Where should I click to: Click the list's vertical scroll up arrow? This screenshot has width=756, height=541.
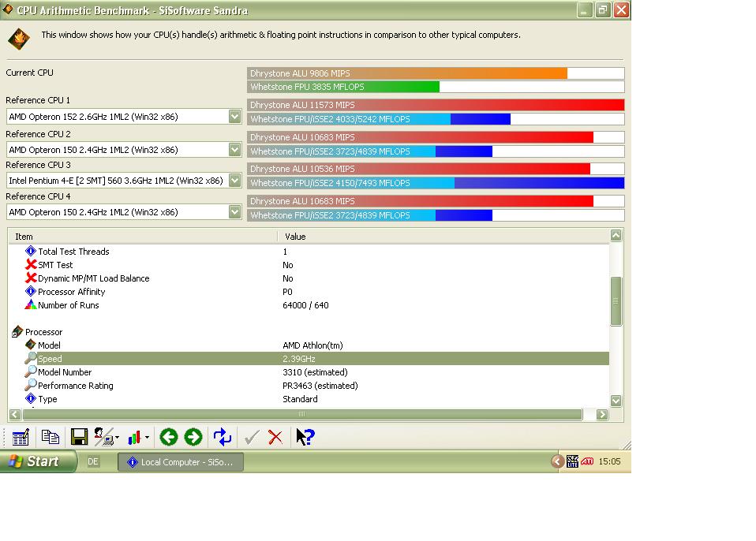tap(616, 235)
